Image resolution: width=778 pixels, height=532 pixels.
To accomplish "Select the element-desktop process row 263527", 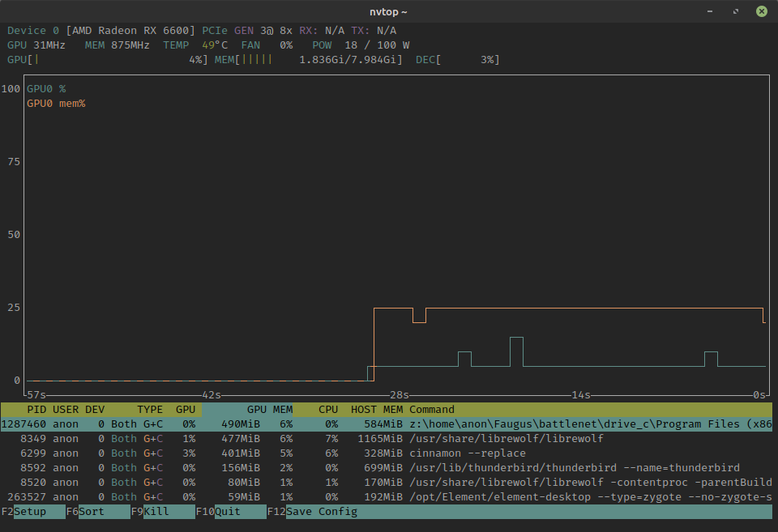I will pos(386,497).
